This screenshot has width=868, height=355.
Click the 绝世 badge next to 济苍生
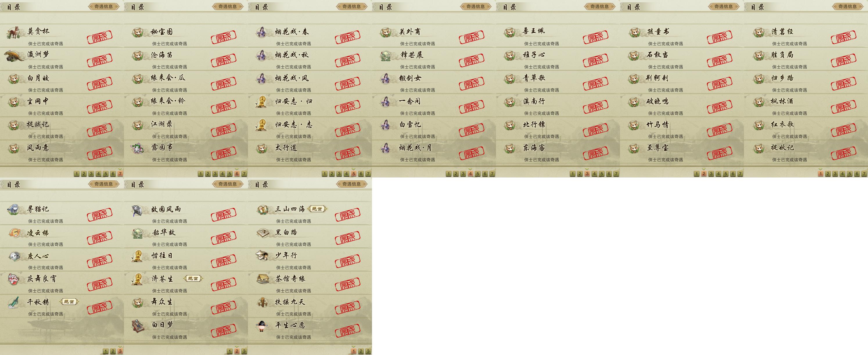(193, 279)
